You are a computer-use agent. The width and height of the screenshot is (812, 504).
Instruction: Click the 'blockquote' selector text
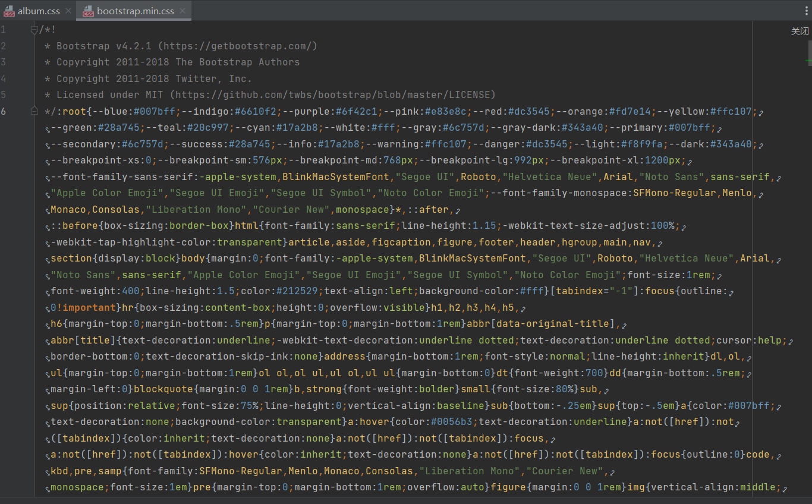coord(163,389)
